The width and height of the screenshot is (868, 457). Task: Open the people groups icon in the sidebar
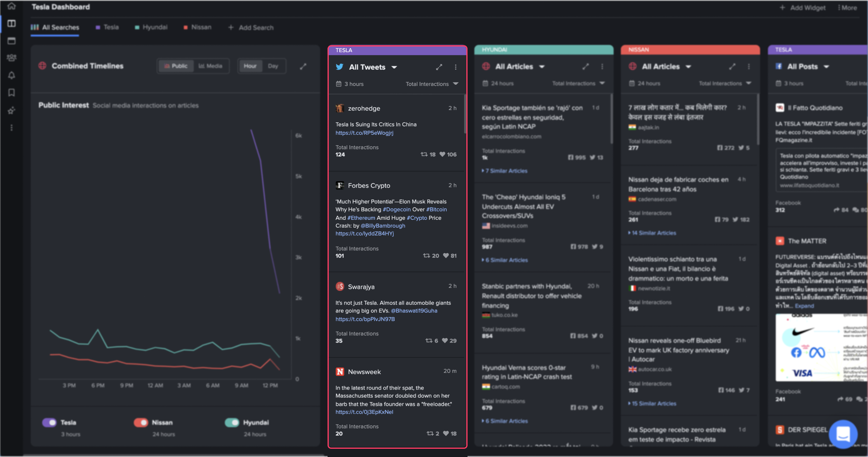11,58
